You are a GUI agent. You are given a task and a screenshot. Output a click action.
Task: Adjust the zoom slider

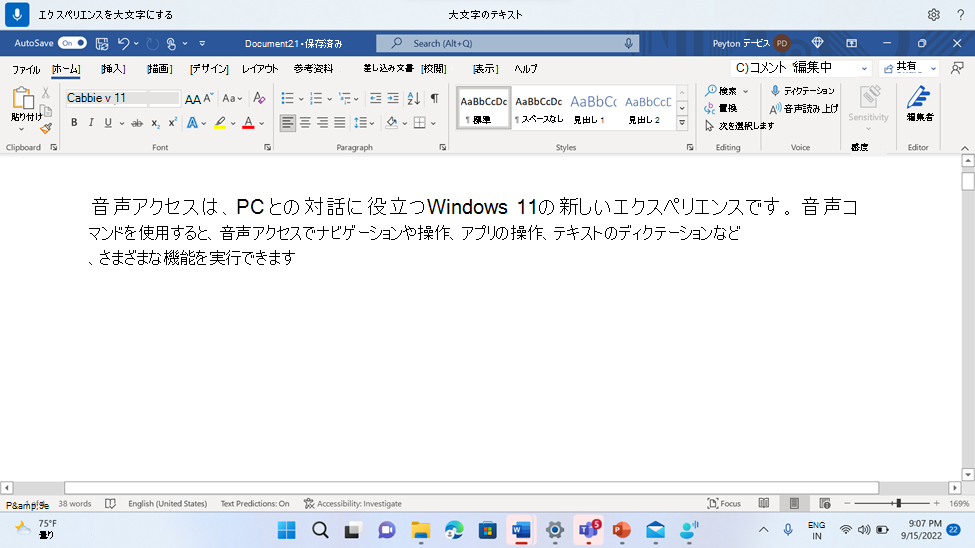point(898,503)
